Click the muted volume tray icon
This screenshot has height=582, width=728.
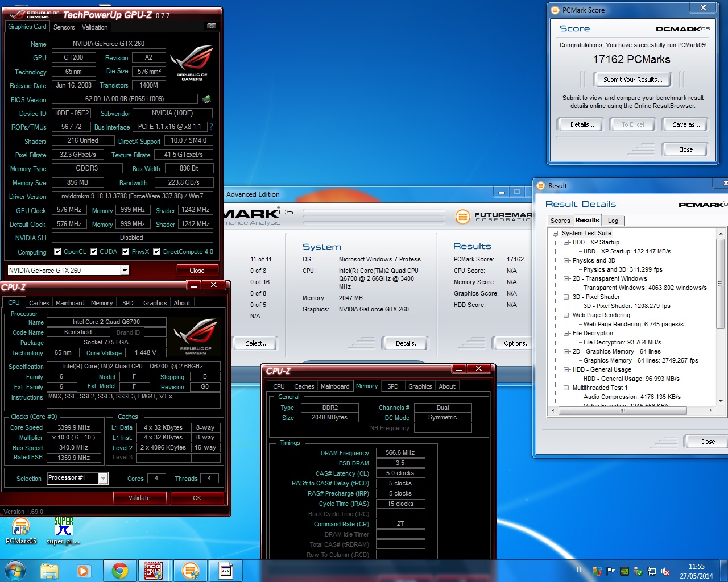pos(665,571)
